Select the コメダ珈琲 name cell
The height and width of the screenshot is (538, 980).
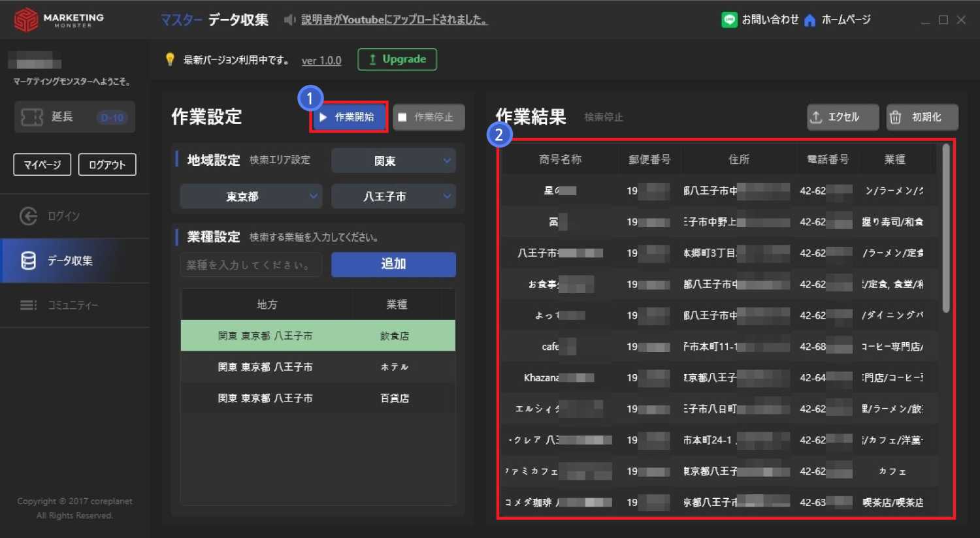559,502
